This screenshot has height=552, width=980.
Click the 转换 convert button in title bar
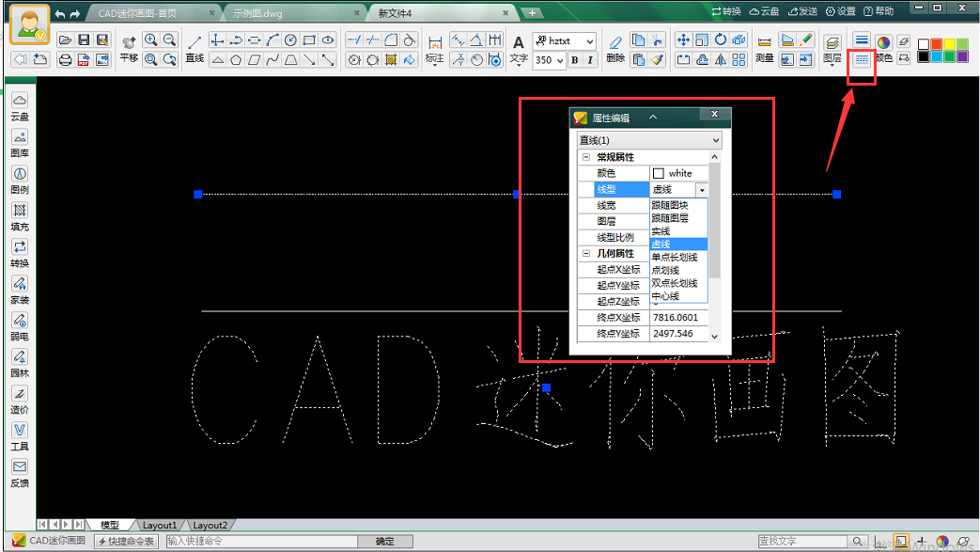[x=726, y=10]
